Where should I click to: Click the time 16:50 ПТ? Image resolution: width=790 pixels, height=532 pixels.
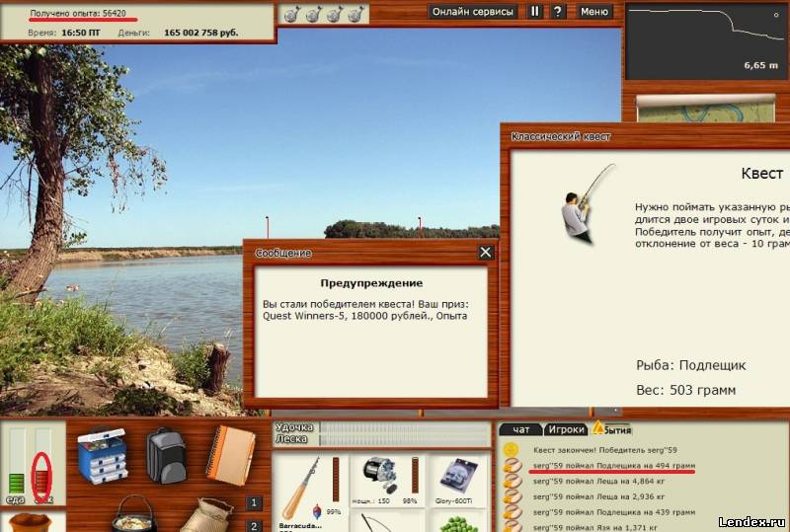(x=81, y=33)
